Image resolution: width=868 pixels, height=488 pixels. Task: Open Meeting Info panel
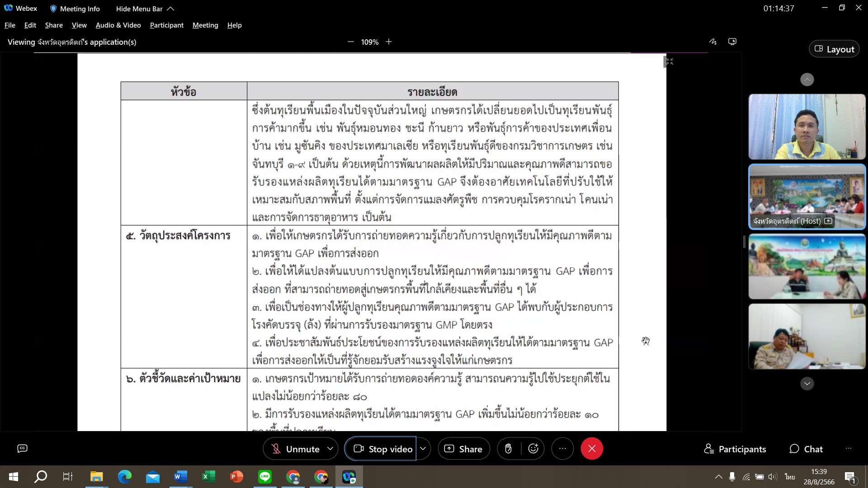coord(75,9)
